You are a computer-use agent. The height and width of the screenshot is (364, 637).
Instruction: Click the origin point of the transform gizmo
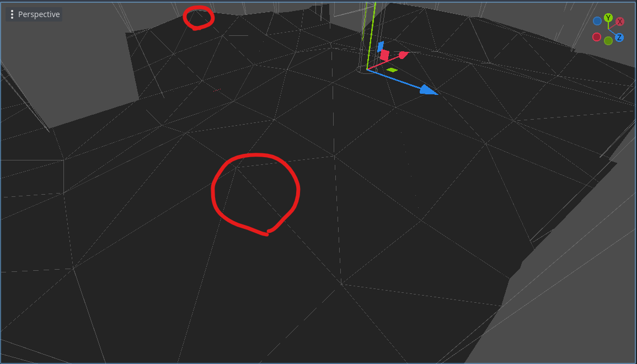coord(367,69)
